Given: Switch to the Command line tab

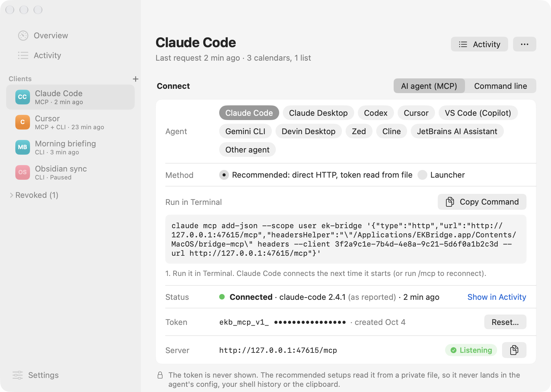Looking at the screenshot, I should tap(500, 86).
